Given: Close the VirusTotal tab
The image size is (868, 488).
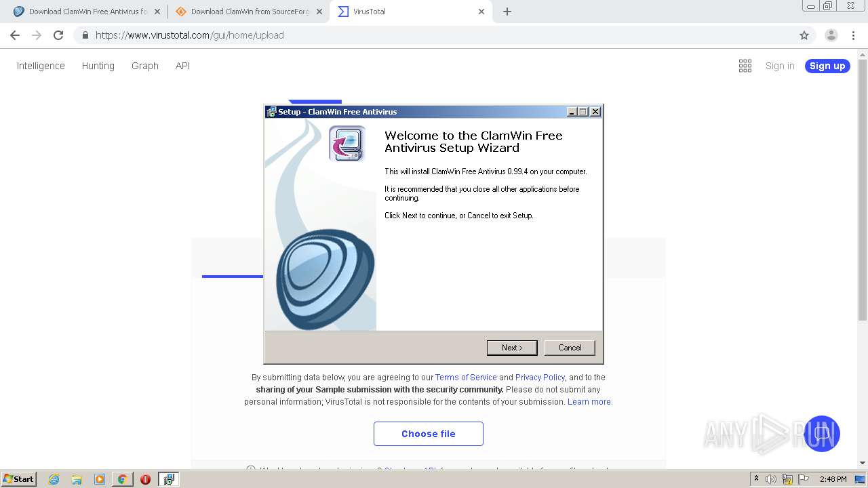Looking at the screenshot, I should 481,12.
